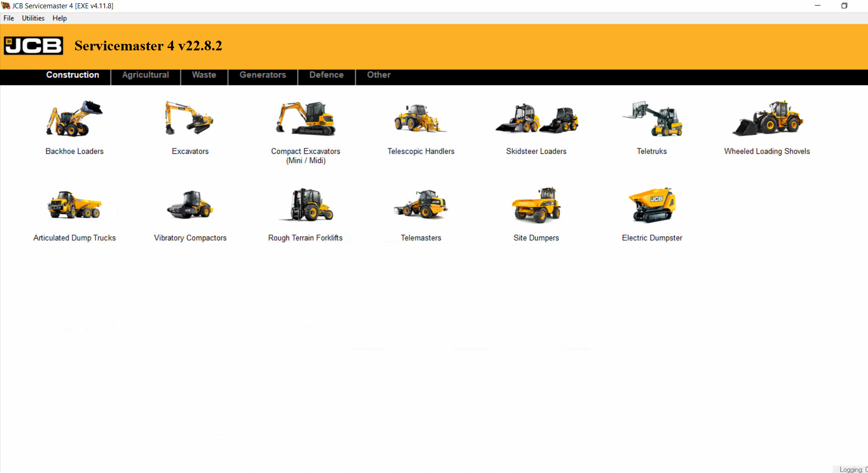Image resolution: width=868 pixels, height=473 pixels.
Task: Open the Telescopic Handlers machine icon
Action: (x=420, y=119)
